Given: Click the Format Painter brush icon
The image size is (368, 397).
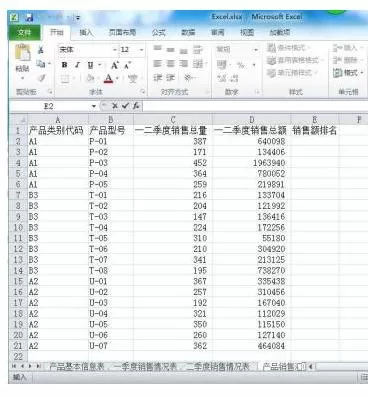Looking at the screenshot, I should click(41, 78).
